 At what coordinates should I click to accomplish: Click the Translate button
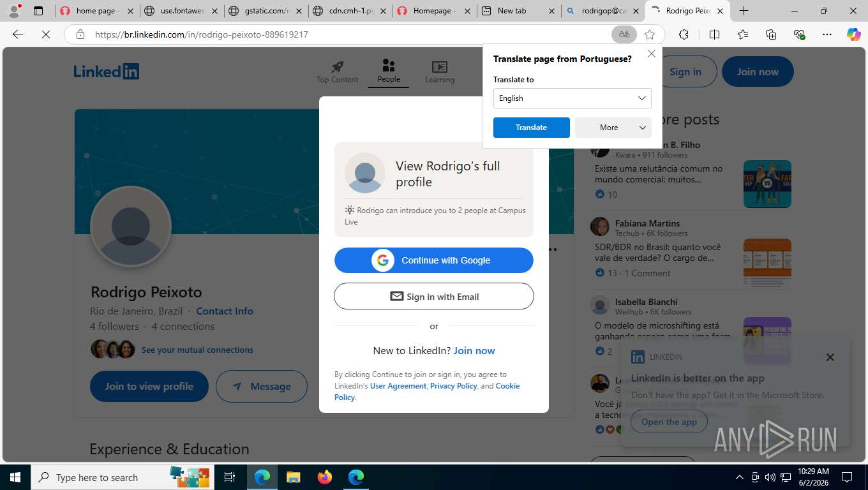tap(531, 128)
